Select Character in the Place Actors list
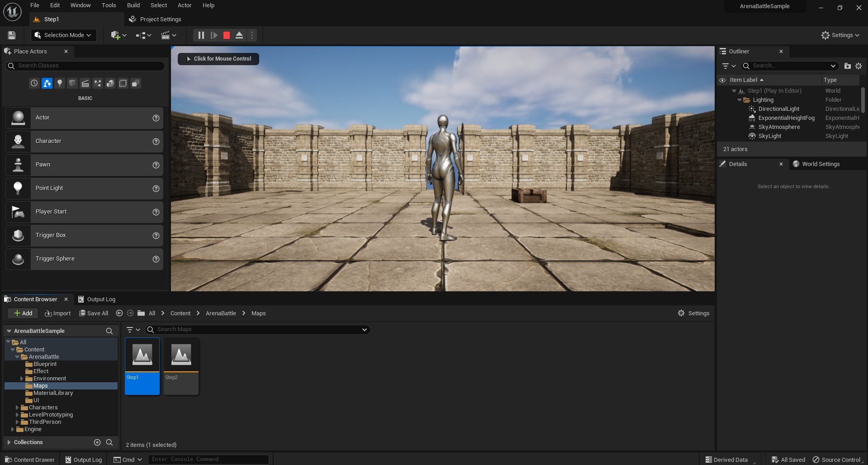This screenshot has width=868, height=465. tap(84, 141)
